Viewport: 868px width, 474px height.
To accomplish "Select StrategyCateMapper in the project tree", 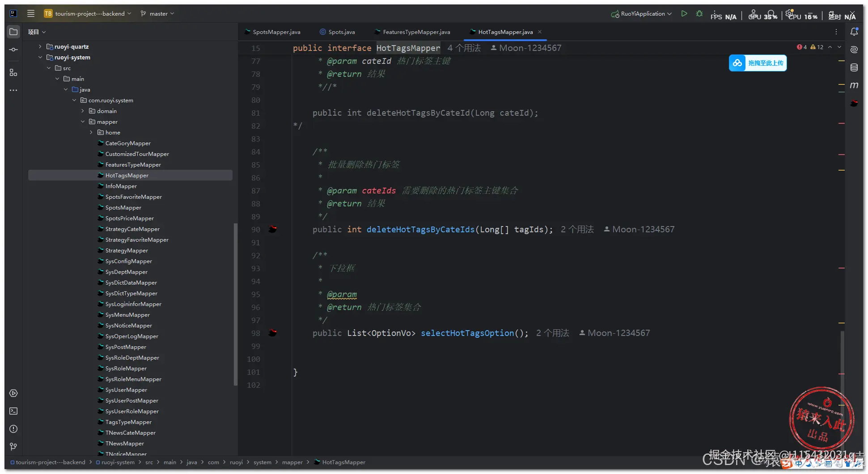I will 132,229.
